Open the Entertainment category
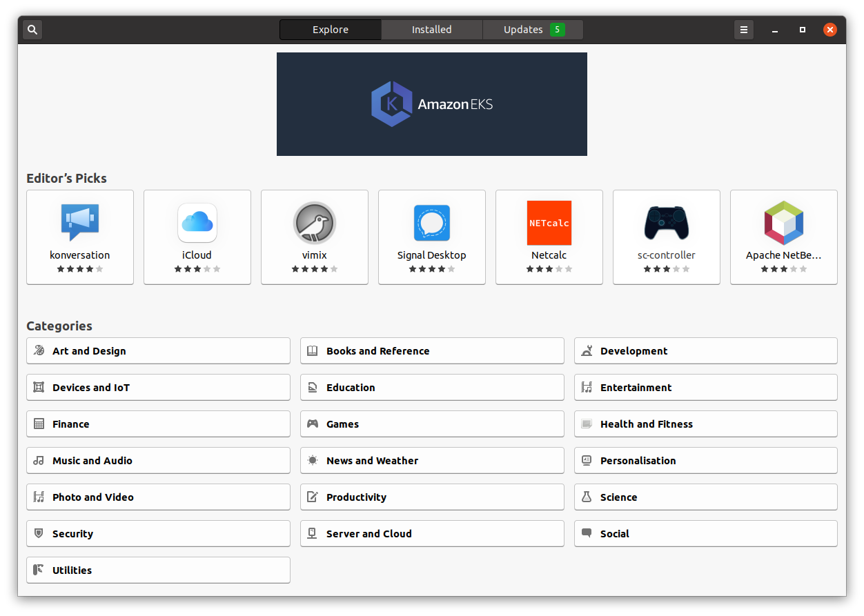This screenshot has height=616, width=864. [x=706, y=387]
